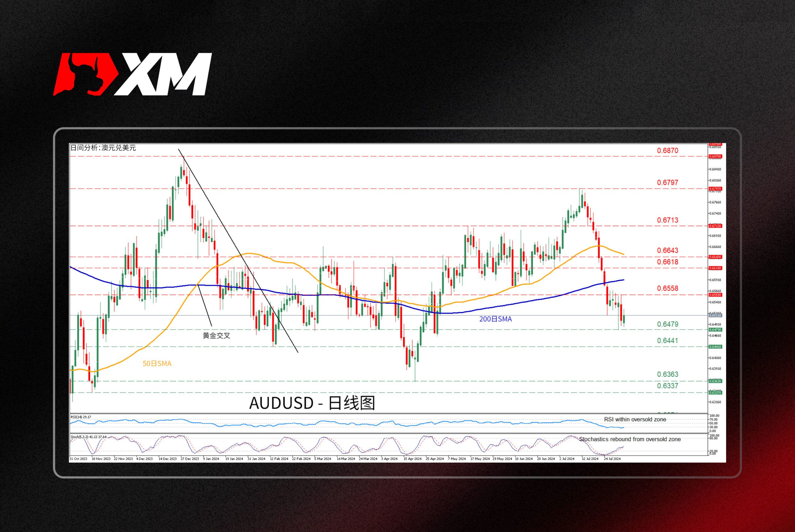Image resolution: width=795 pixels, height=532 pixels.
Task: Click the '4 Dec 2023' date label
Action: pos(144,459)
